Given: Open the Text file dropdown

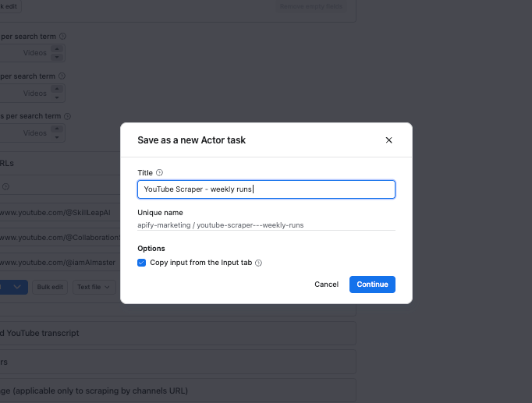Looking at the screenshot, I should point(94,287).
